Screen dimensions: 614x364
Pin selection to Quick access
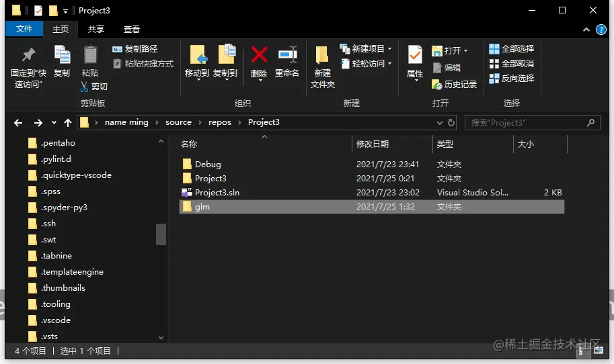point(28,67)
